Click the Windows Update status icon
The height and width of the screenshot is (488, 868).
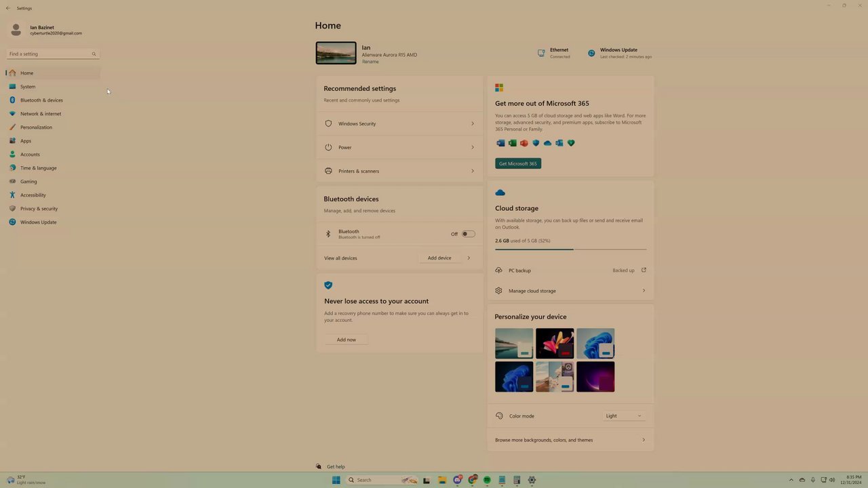[x=591, y=53]
